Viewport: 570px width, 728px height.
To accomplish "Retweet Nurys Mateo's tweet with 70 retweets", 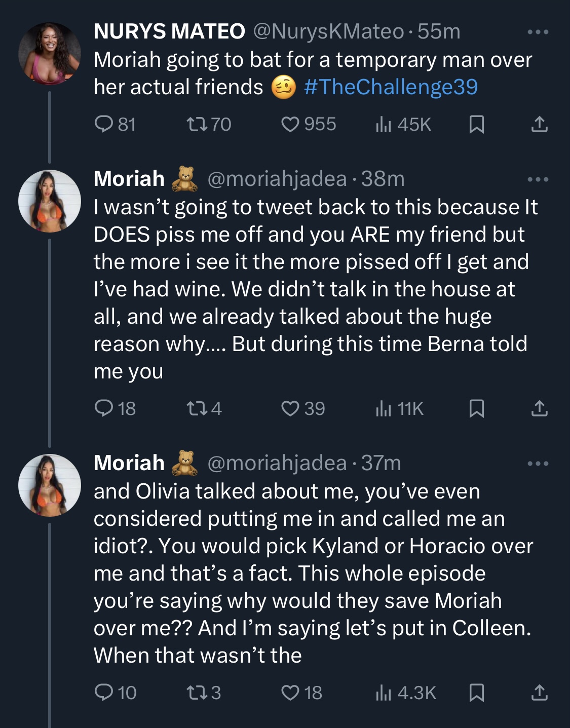I will pyautogui.click(x=209, y=124).
